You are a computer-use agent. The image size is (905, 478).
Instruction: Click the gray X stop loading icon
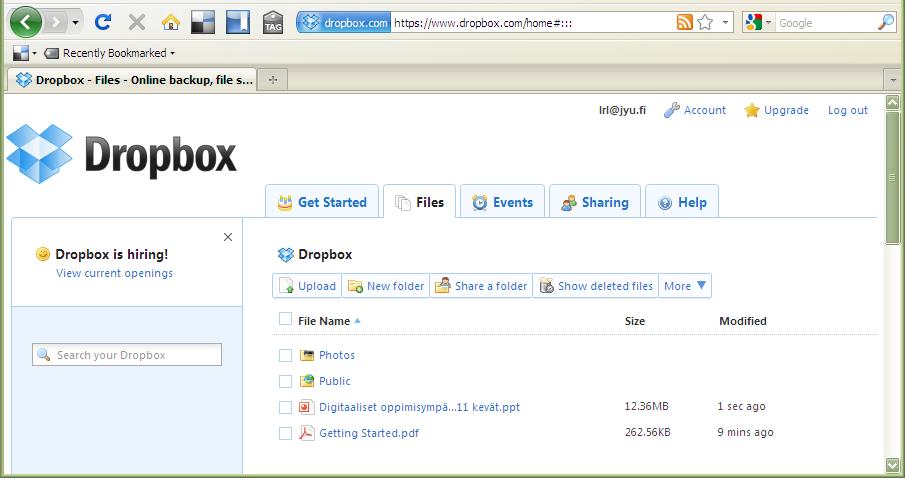click(x=137, y=23)
